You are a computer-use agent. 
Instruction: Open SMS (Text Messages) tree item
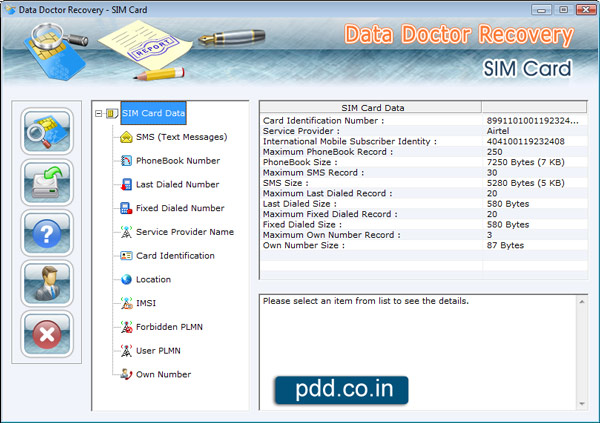[x=181, y=137]
